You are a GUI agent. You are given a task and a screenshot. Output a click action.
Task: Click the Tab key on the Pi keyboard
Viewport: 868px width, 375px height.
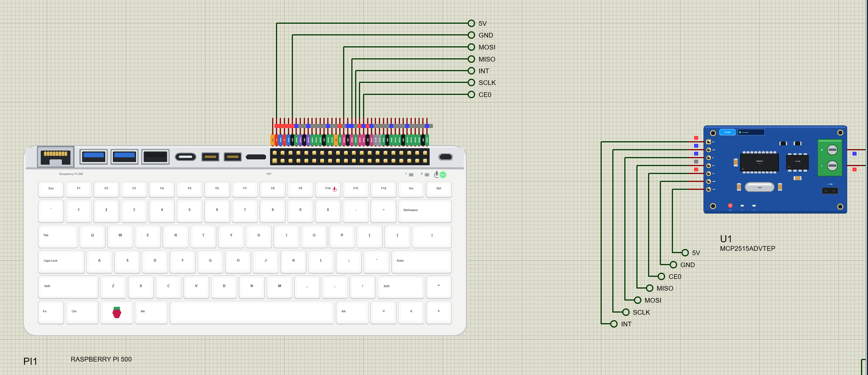tap(58, 236)
